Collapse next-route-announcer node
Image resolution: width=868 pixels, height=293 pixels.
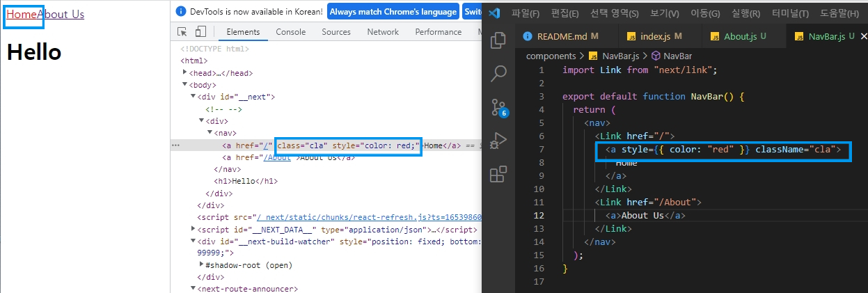[x=194, y=289]
